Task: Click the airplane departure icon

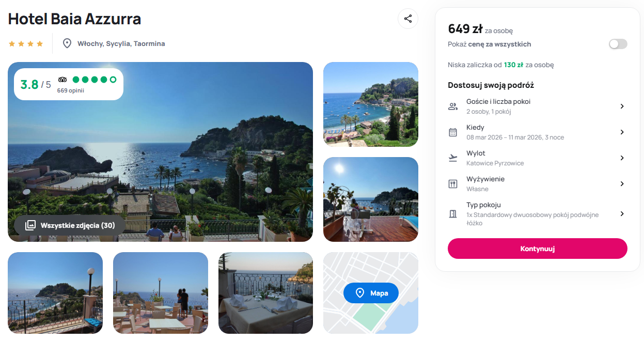Action: (x=453, y=158)
